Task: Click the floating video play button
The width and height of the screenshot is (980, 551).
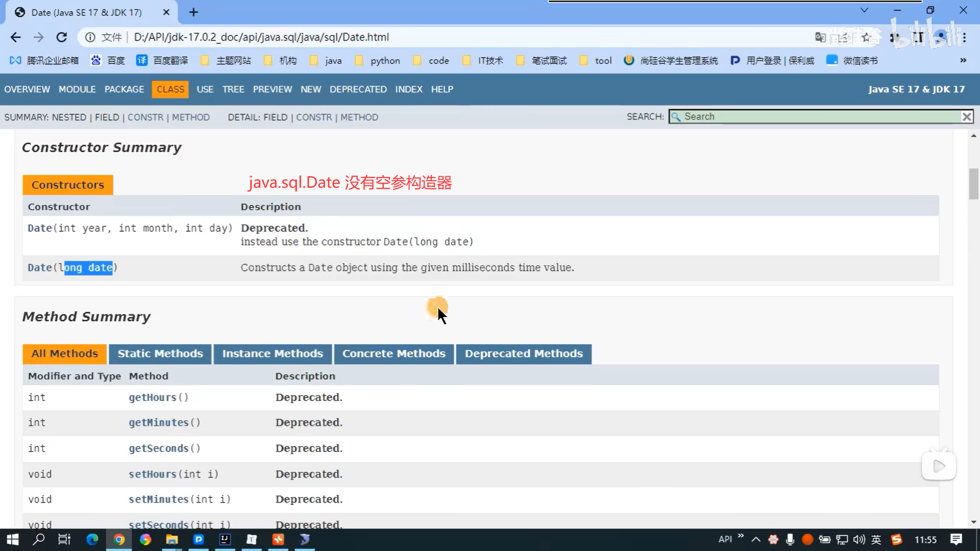Action: (939, 466)
